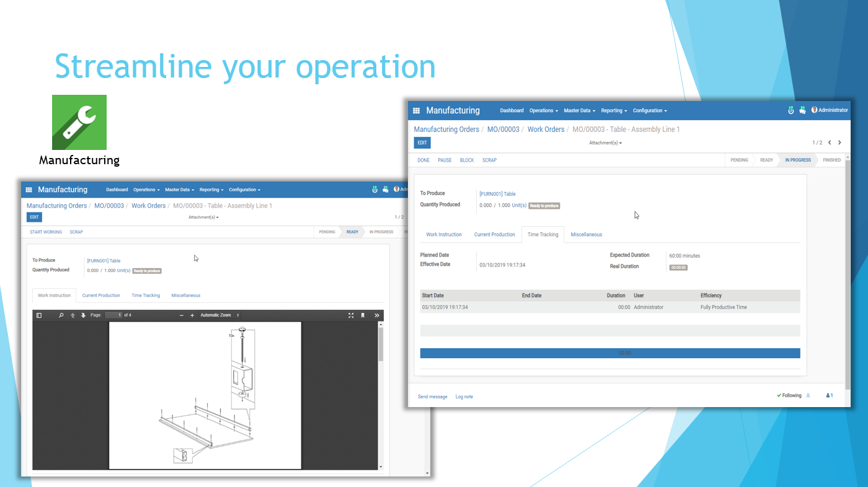Click Log note link in chatter
Screen dimensions: 868x487
point(464,397)
